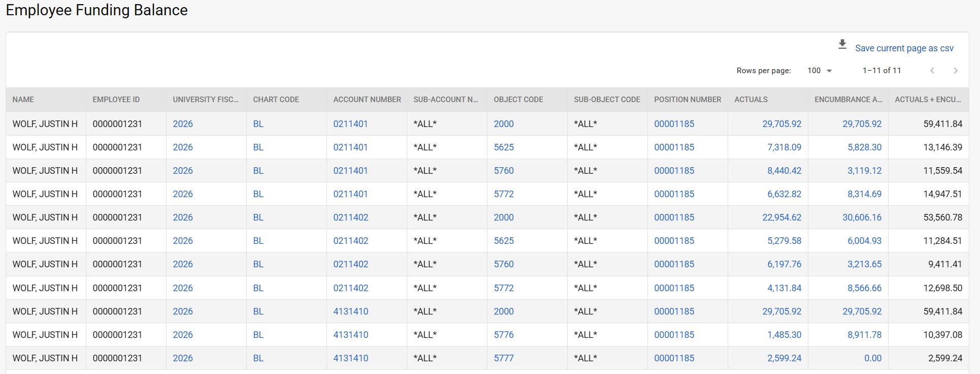The width and height of the screenshot is (980, 374).
Task: Click the POSITION NUMBER column header
Action: [687, 100]
